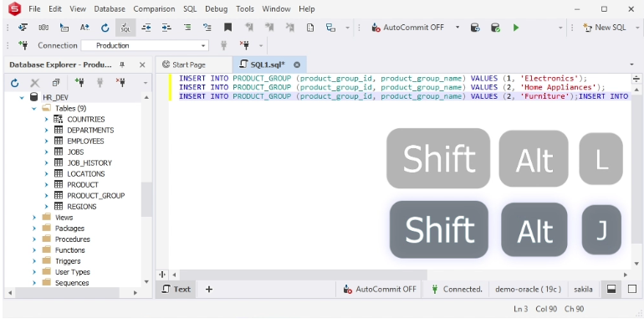Refresh the Database Explorer tree
The width and height of the screenshot is (644, 319).
[x=15, y=83]
